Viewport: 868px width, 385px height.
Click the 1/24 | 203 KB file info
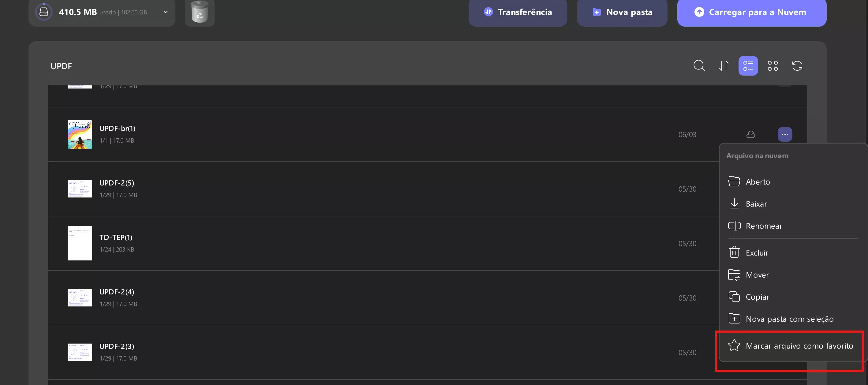pos(117,249)
